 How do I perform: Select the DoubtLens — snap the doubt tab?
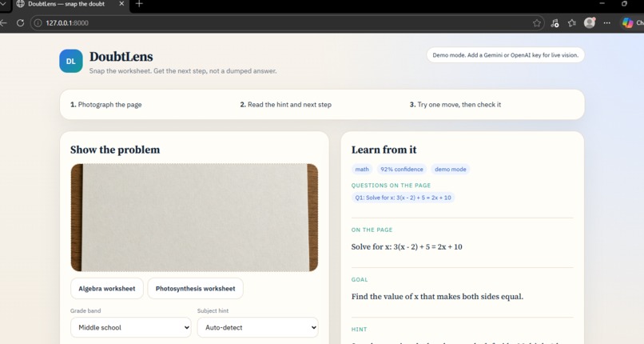click(70, 4)
